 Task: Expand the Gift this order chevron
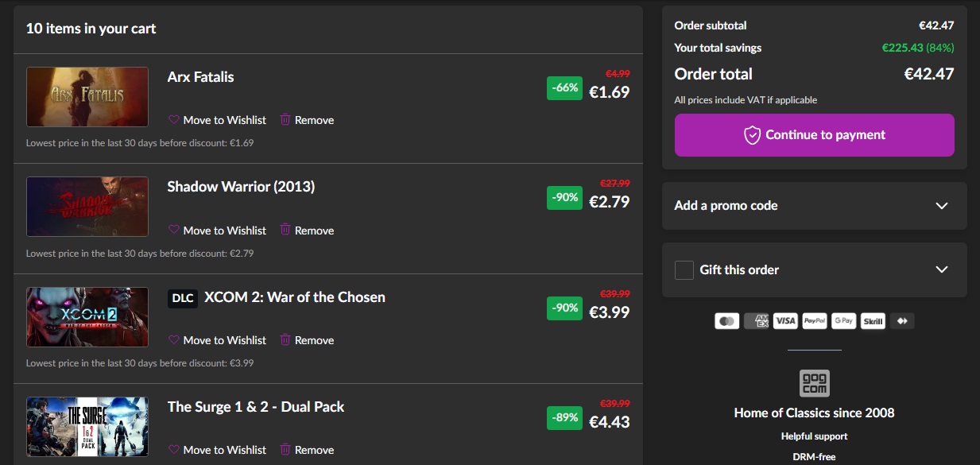(941, 270)
